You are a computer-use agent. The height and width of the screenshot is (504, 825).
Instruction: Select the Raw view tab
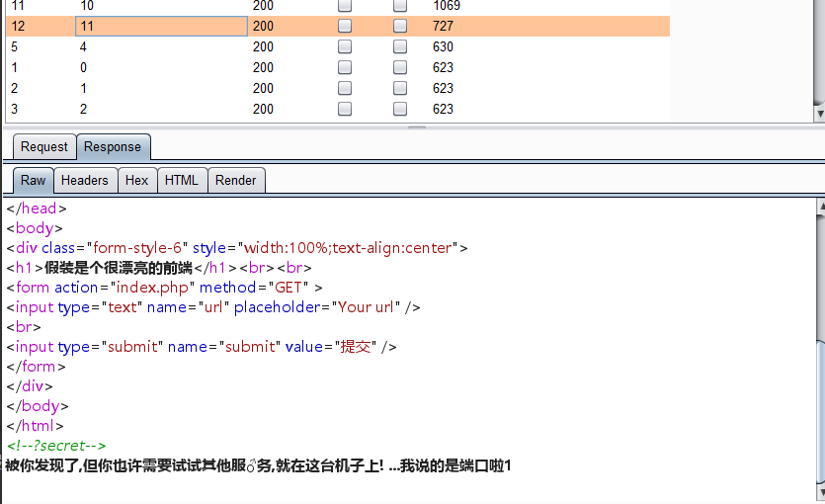[x=34, y=181]
